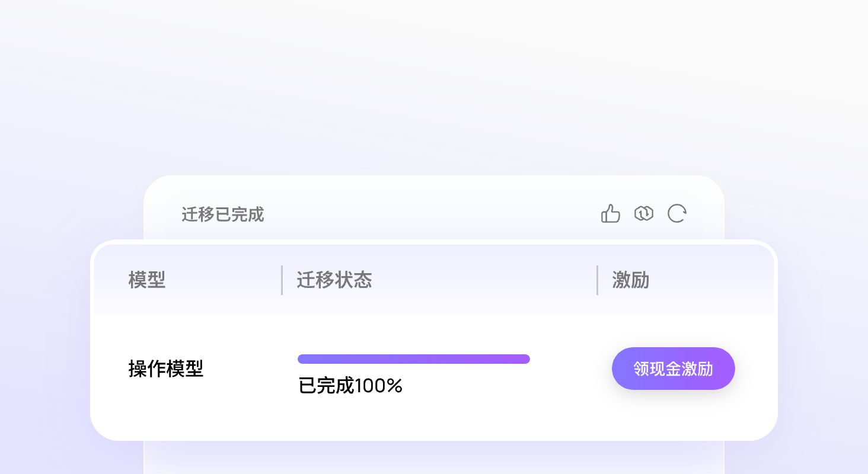
Task: Click the hexagon swap arrows icon
Action: coord(644,213)
